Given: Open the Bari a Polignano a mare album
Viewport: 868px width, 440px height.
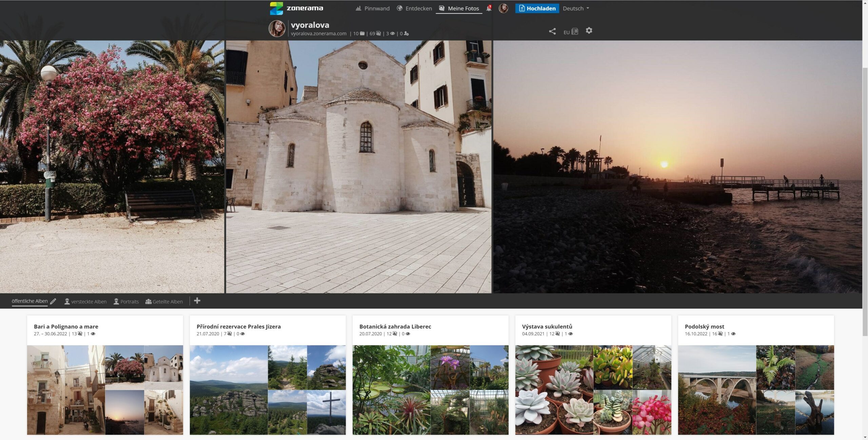Looking at the screenshot, I should click(66, 326).
